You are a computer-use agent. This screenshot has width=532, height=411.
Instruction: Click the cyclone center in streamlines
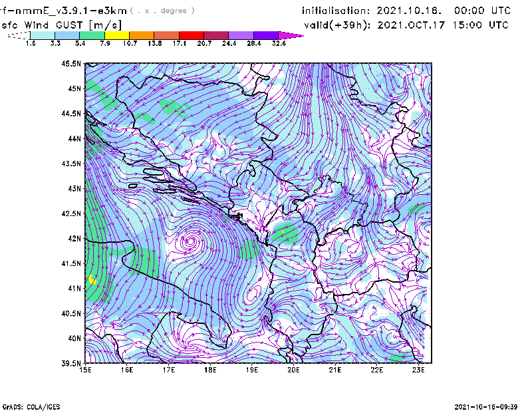coord(192,241)
